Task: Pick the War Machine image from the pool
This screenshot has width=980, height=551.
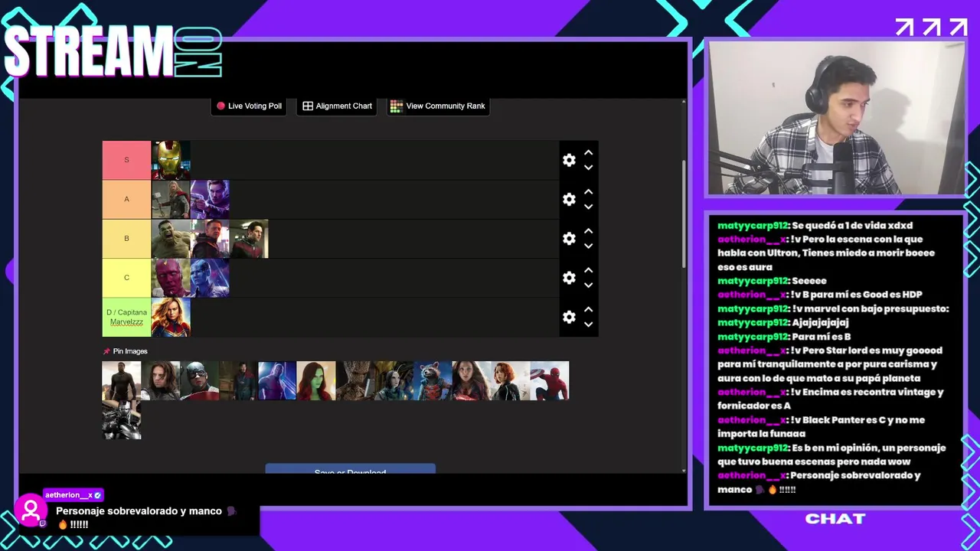Action: [x=122, y=419]
